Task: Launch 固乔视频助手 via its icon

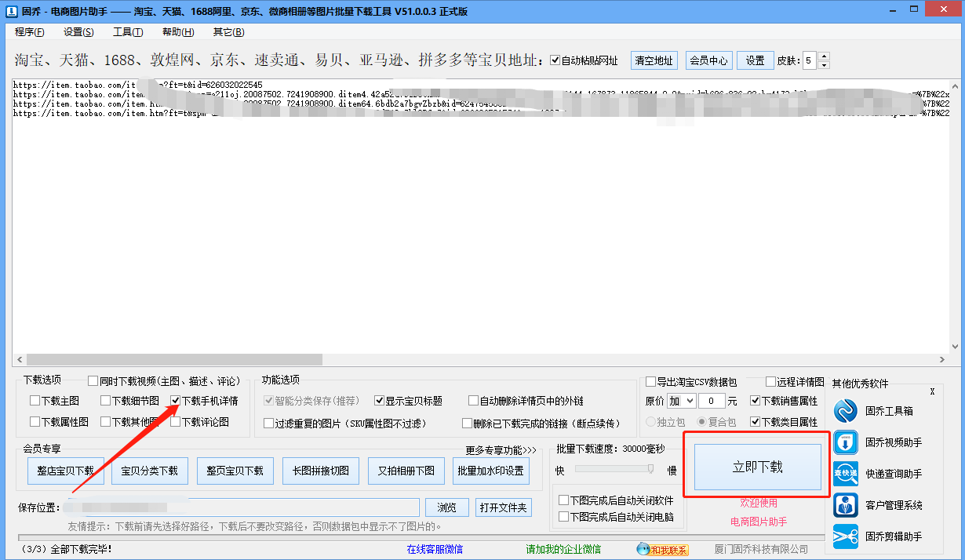Action: pyautogui.click(x=847, y=442)
